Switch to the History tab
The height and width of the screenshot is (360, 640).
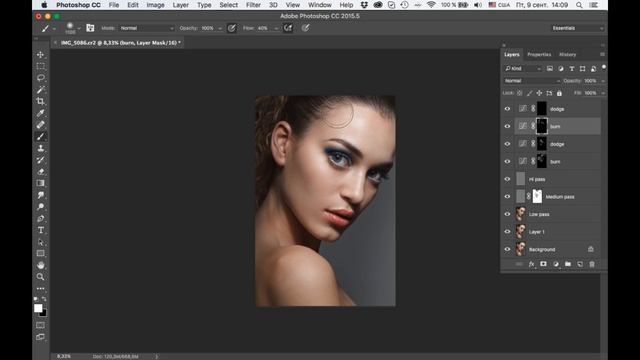[x=567, y=54]
